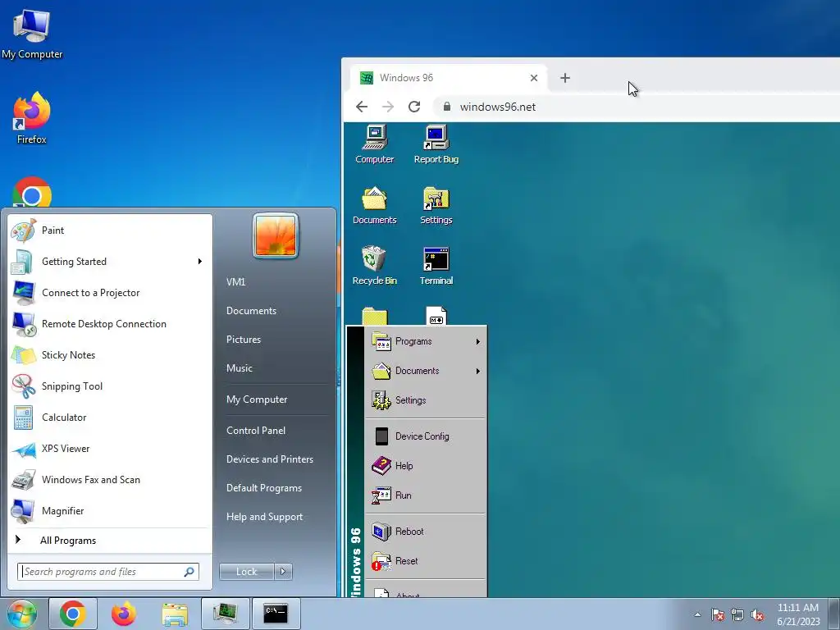The image size is (840, 630).
Task: Expand Documents submenu in Windows 96 menu
Action: pyautogui.click(x=426, y=371)
